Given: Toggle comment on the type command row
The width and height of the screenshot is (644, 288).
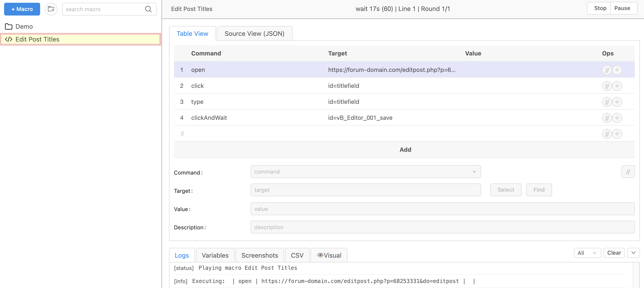Looking at the screenshot, I should (x=607, y=102).
